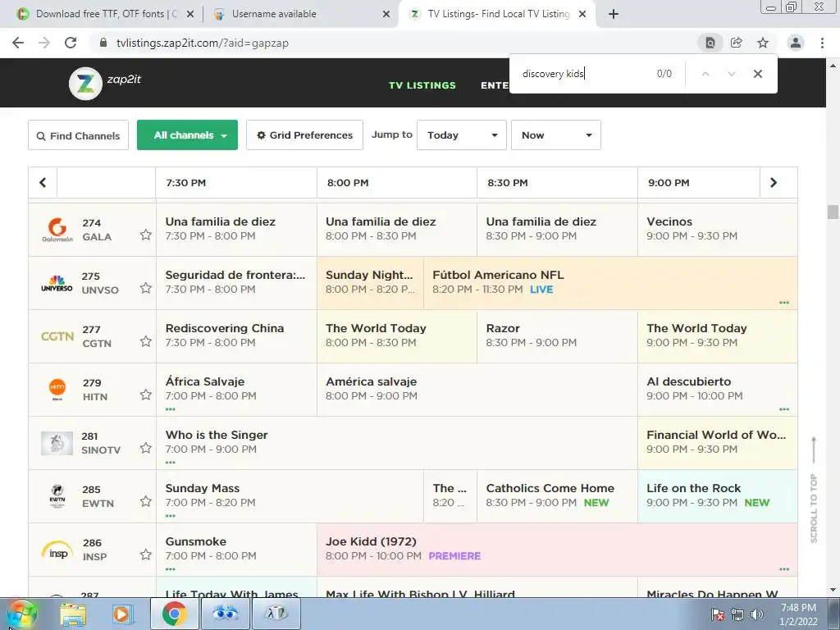Open Catholics Come Home listing

tap(557, 496)
